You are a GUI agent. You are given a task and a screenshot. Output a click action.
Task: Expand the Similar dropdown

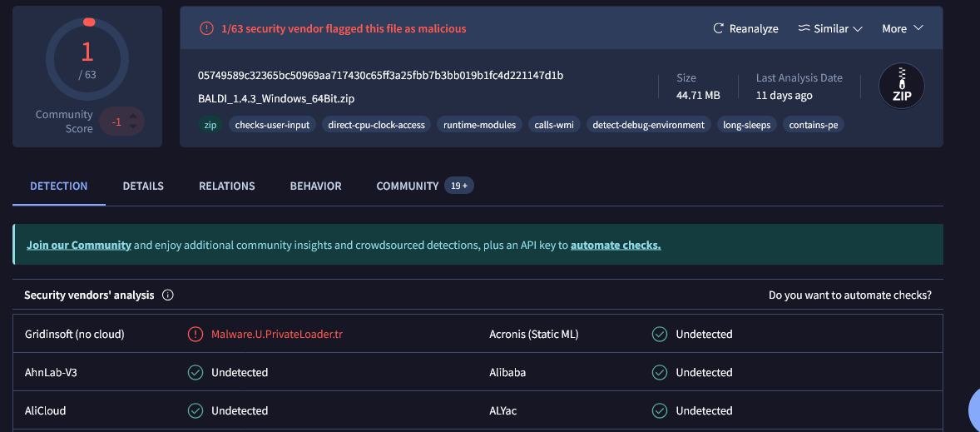pos(830,28)
